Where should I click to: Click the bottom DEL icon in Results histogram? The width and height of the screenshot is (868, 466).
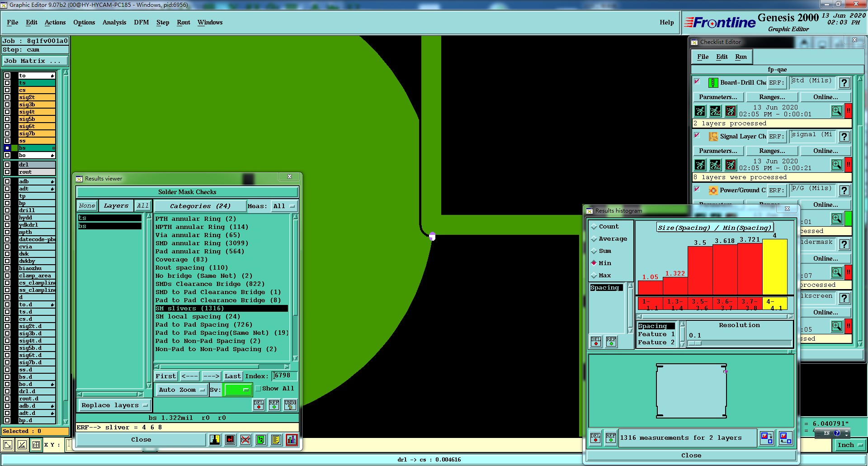(x=596, y=438)
